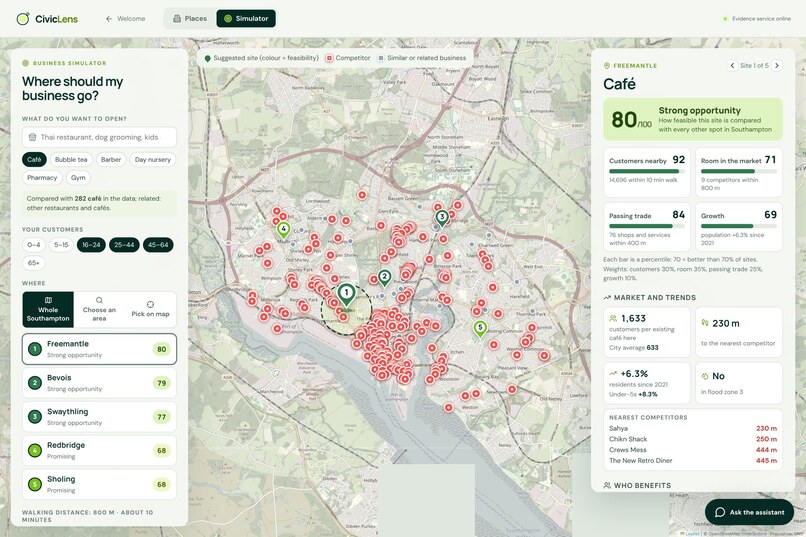
Task: Open the Places tab
Action: (x=190, y=18)
